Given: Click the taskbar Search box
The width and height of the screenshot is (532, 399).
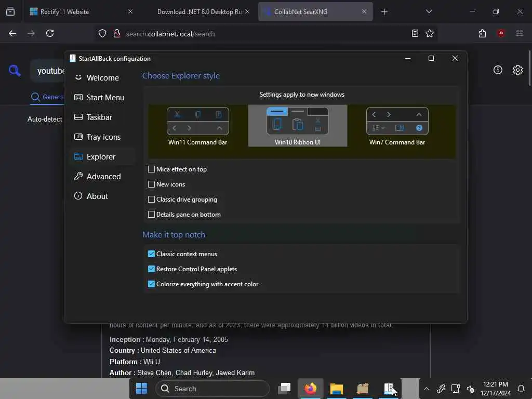Looking at the screenshot, I should click(212, 389).
